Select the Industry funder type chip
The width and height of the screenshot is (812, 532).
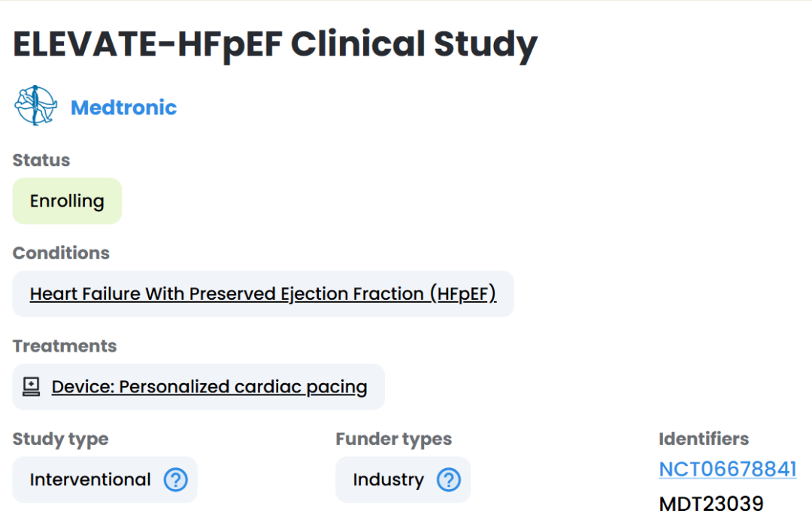pos(403,479)
